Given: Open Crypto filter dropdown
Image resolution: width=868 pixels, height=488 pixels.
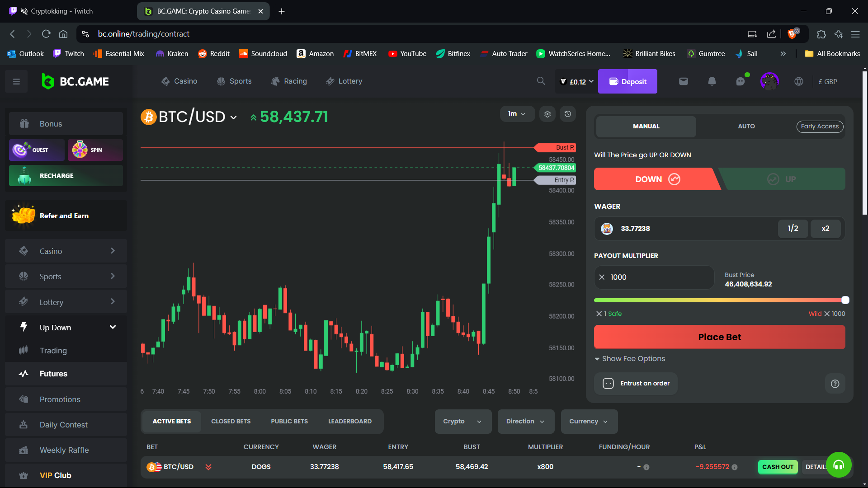Looking at the screenshot, I should click(x=463, y=422).
